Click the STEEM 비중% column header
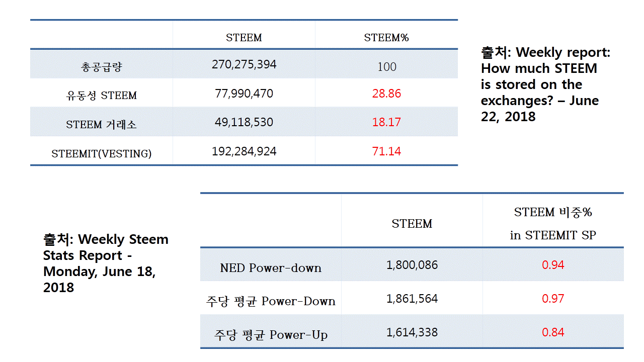The width and height of the screenshot is (644, 362). pos(553,224)
